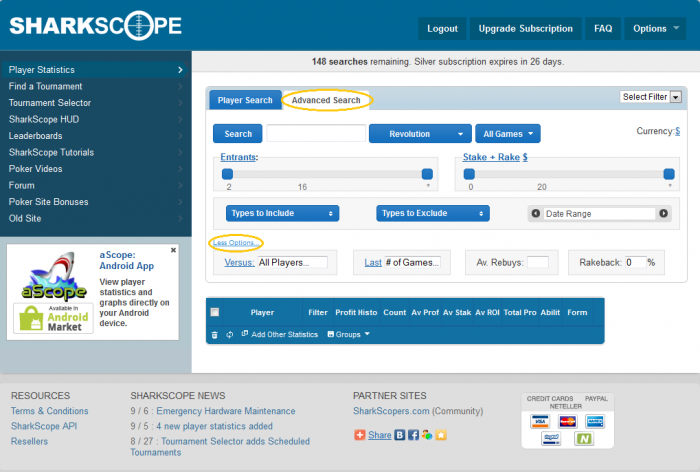Open the Types to Exclude dropdown
The width and height of the screenshot is (700, 472).
tap(433, 213)
